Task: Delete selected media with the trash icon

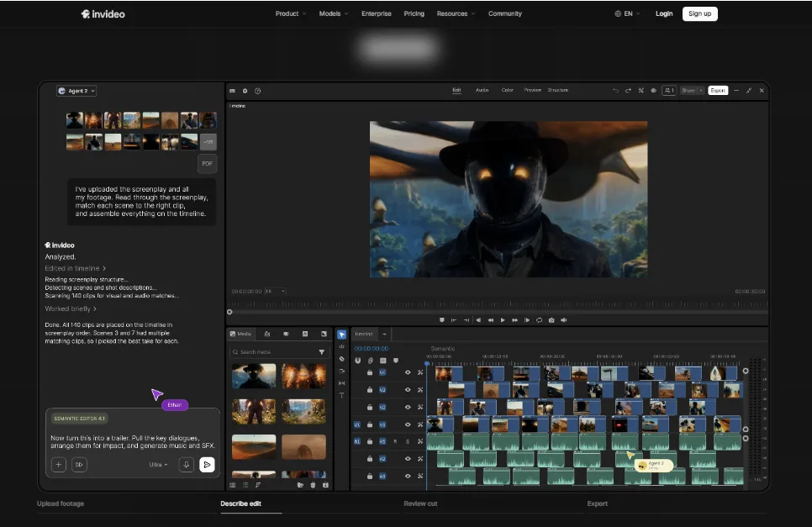Action: (313, 485)
